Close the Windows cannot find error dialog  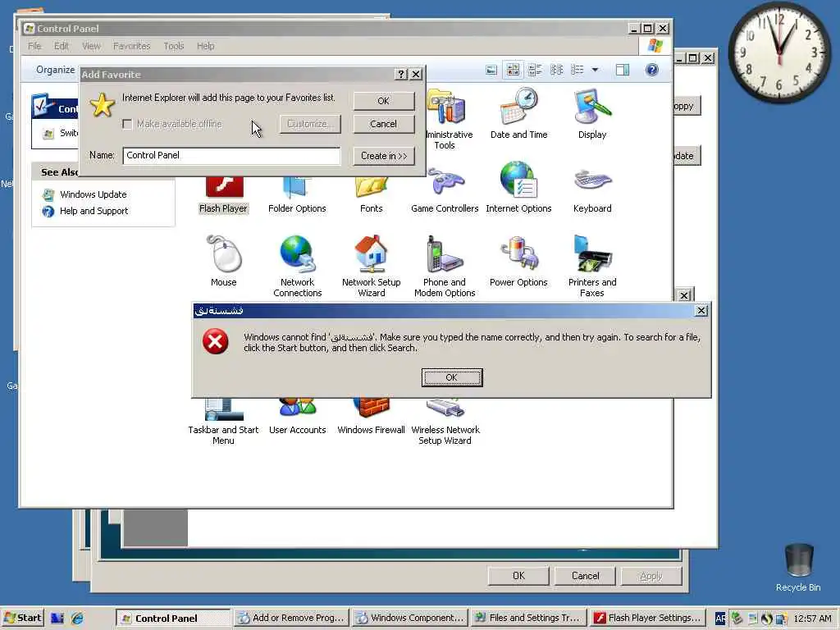pos(701,311)
